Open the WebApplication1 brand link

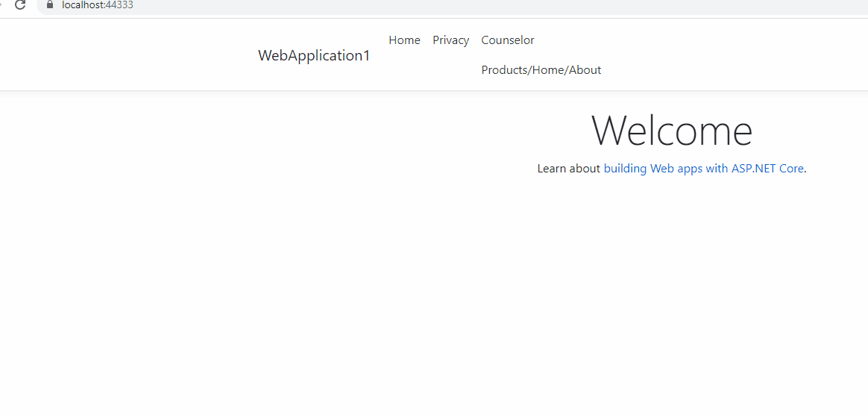point(314,55)
